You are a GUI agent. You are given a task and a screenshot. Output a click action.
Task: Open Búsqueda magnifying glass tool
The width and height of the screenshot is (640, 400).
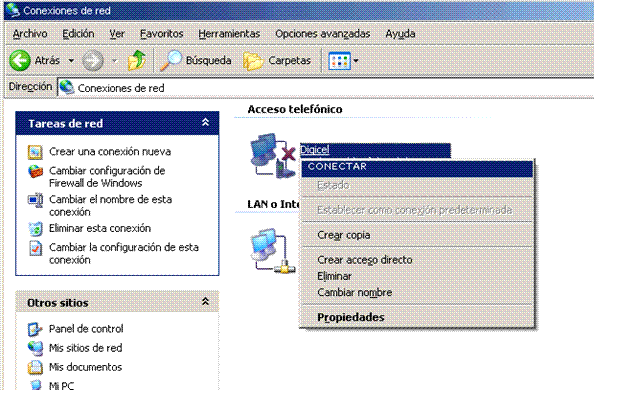tap(196, 61)
